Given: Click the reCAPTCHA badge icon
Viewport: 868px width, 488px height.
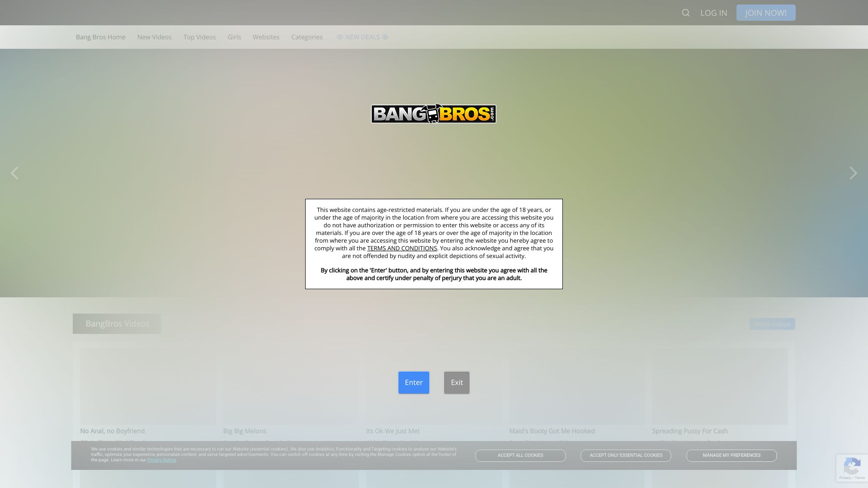Looking at the screenshot, I should coord(852,466).
